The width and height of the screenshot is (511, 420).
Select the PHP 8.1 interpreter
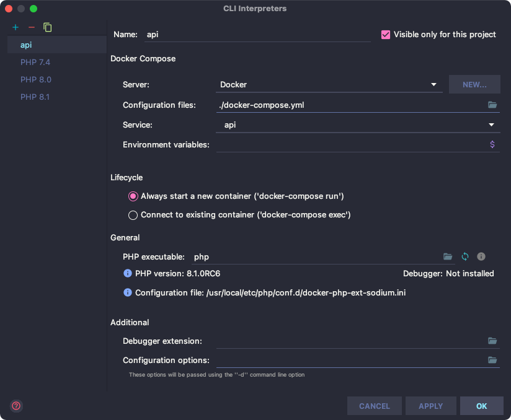pyautogui.click(x=57, y=97)
